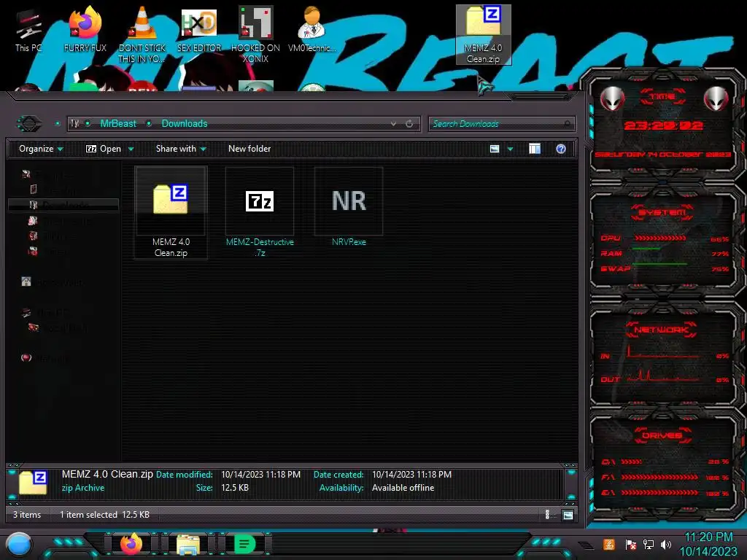Click the Start orb button
Screen dimensions: 747x560
click(18, 545)
